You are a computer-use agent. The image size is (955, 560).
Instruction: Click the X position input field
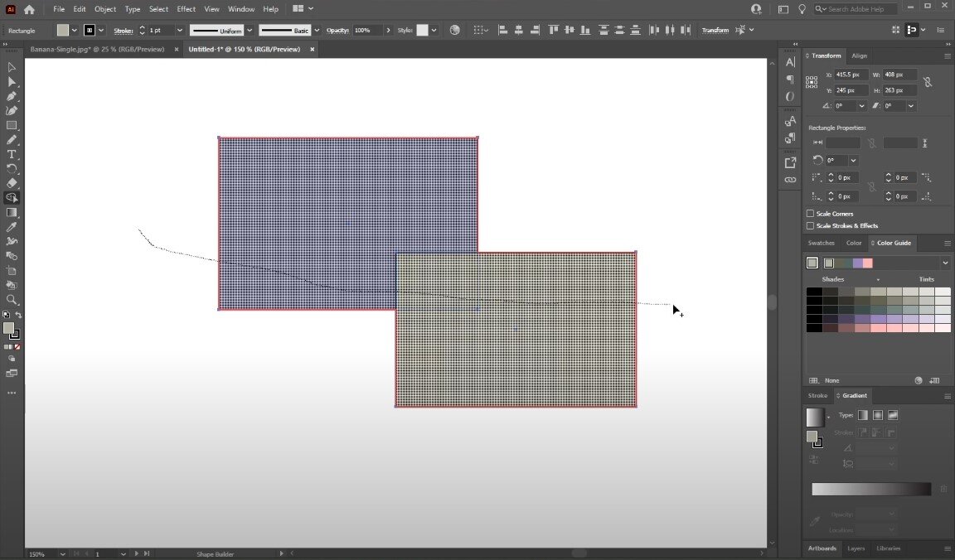click(x=851, y=75)
